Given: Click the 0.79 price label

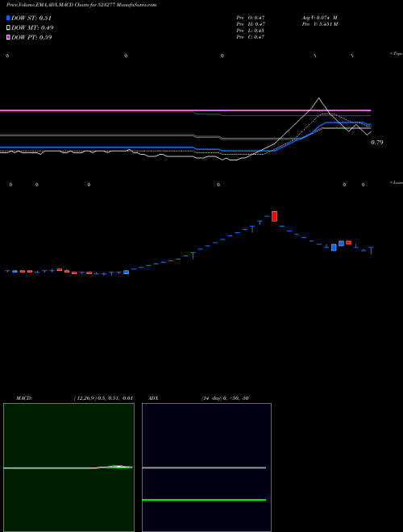Looking at the screenshot, I should click(x=377, y=143).
